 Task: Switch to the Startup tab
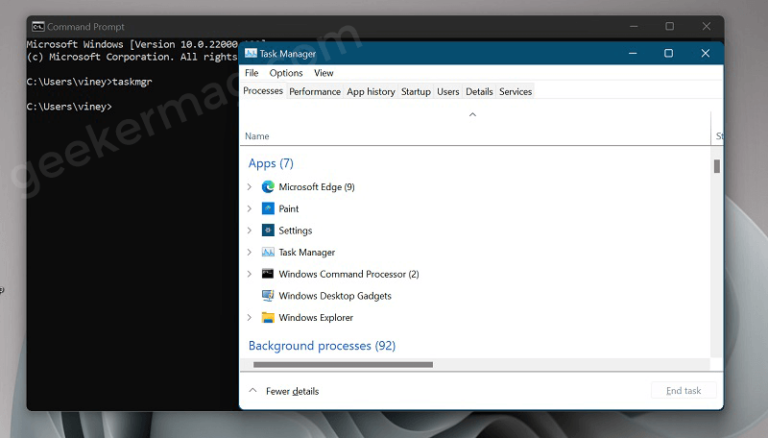[x=416, y=92]
